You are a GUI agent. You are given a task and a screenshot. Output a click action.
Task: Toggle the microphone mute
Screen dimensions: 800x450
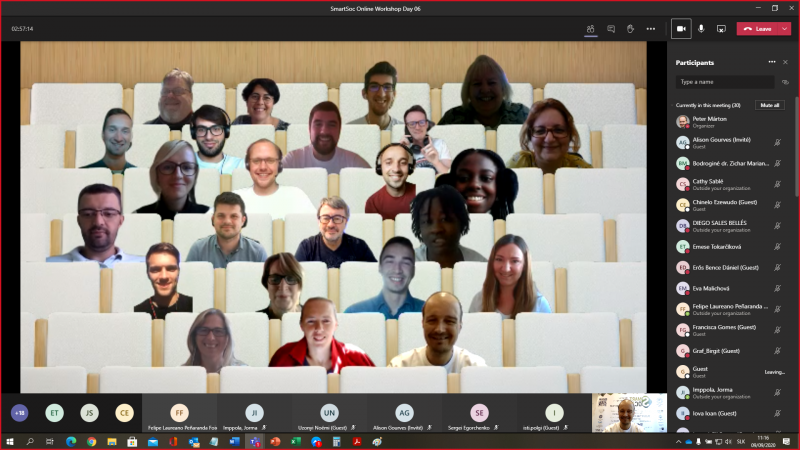[701, 29]
